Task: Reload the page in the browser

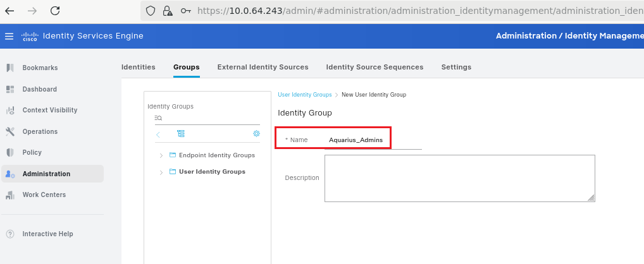Action: tap(55, 11)
